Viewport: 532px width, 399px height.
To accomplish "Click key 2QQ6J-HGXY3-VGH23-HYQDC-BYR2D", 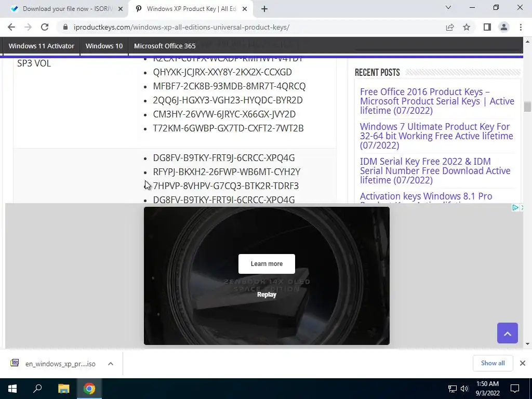I will pyautogui.click(x=228, y=100).
